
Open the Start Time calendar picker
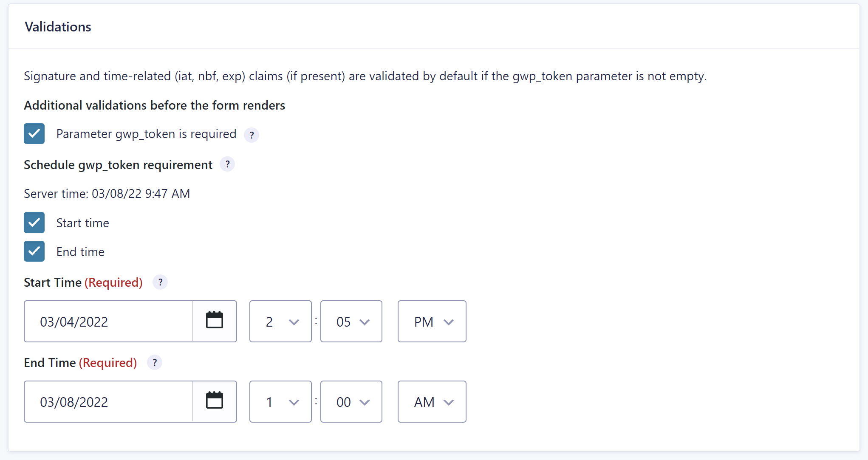(x=215, y=321)
